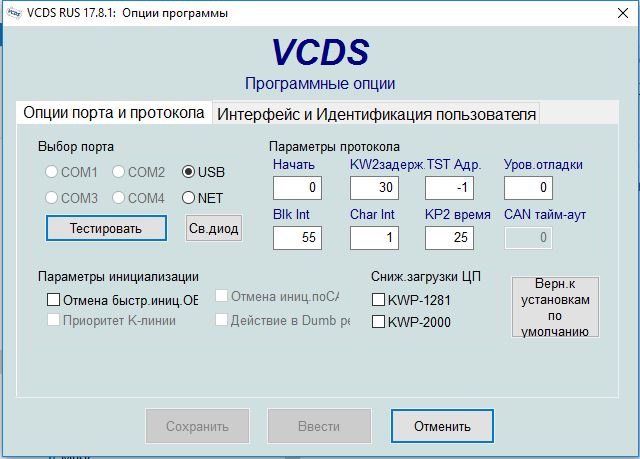This screenshot has height=459, width=640.
Task: Click the 'Св.диод' LED button
Action: 214,228
